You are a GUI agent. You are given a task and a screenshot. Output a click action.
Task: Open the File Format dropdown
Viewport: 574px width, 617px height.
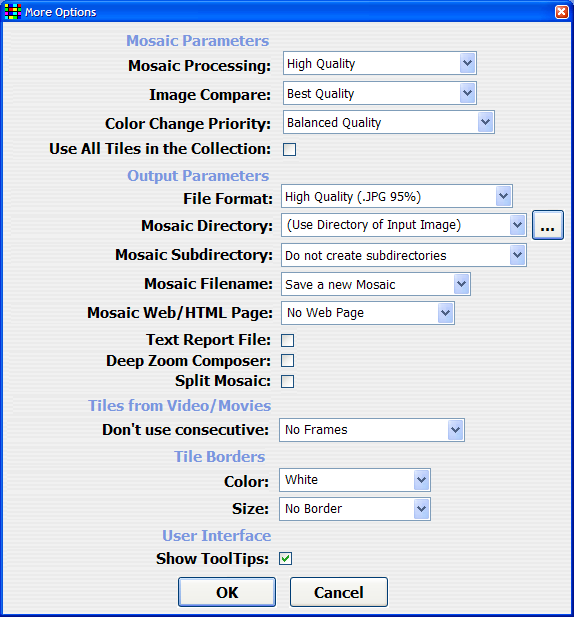[x=397, y=196]
